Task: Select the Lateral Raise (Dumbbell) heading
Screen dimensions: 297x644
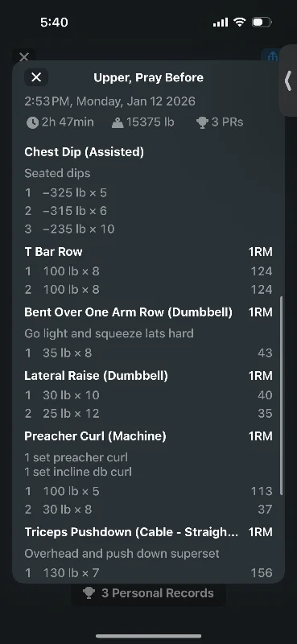Action: [96, 376]
